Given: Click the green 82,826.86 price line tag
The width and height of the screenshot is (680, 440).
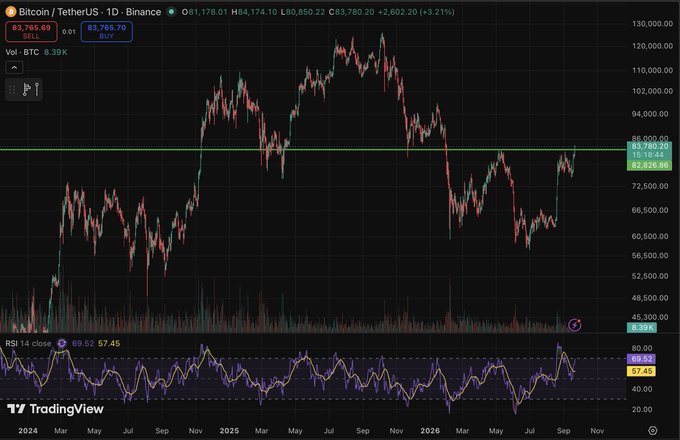Looking at the screenshot, I should click(650, 165).
